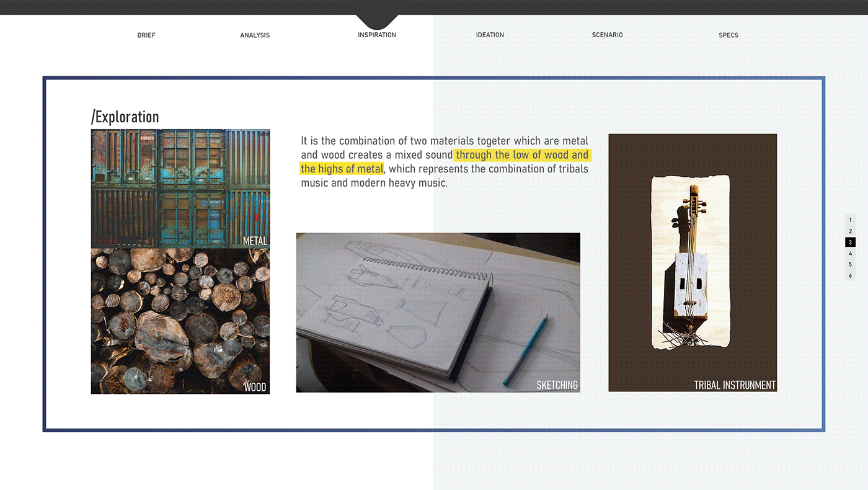Click active page 3 indicator

(x=851, y=242)
